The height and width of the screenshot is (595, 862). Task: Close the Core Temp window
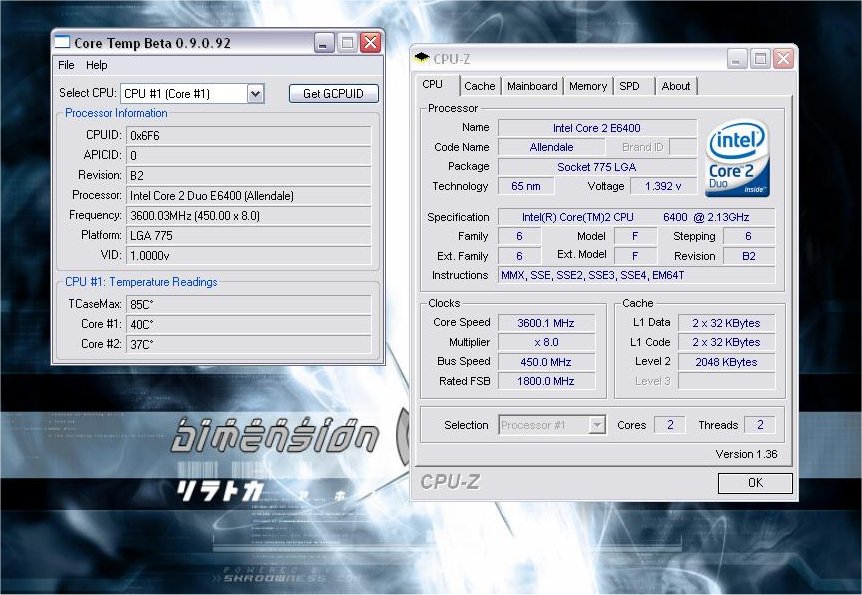click(371, 42)
